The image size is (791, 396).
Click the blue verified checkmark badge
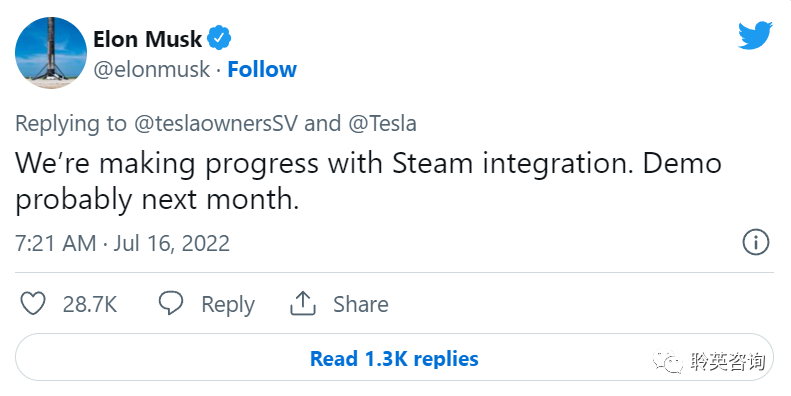click(219, 38)
